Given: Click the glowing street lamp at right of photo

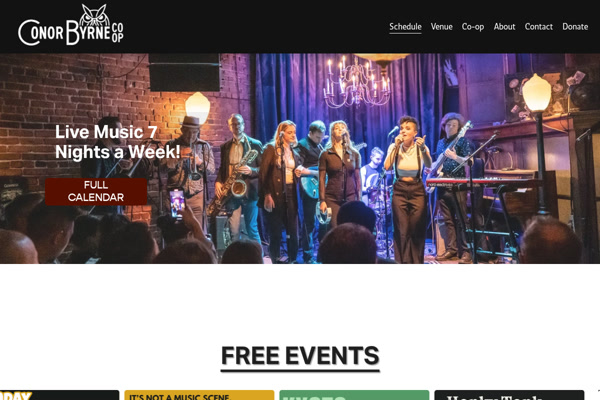Looking at the screenshot, I should pyautogui.click(x=536, y=93).
